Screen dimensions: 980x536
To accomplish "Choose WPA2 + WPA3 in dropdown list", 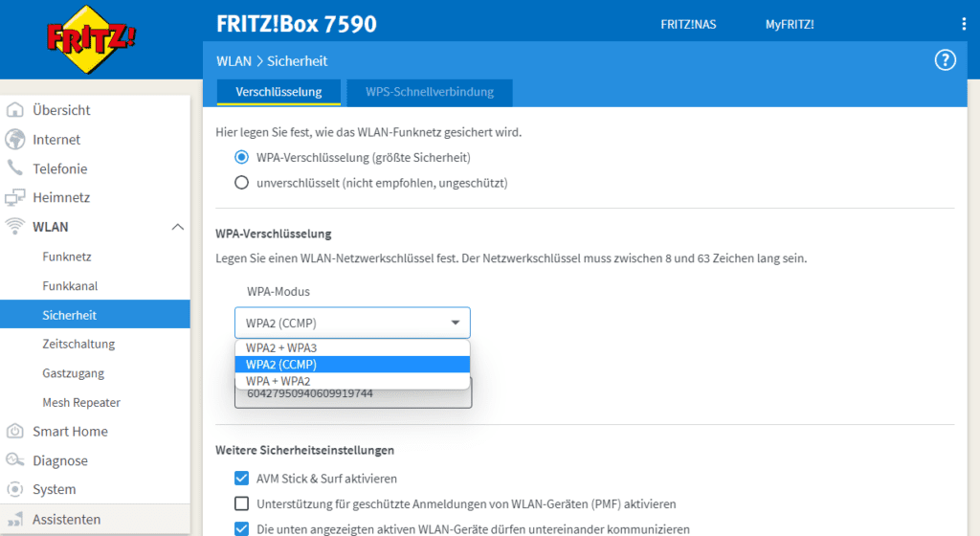I will click(x=352, y=348).
